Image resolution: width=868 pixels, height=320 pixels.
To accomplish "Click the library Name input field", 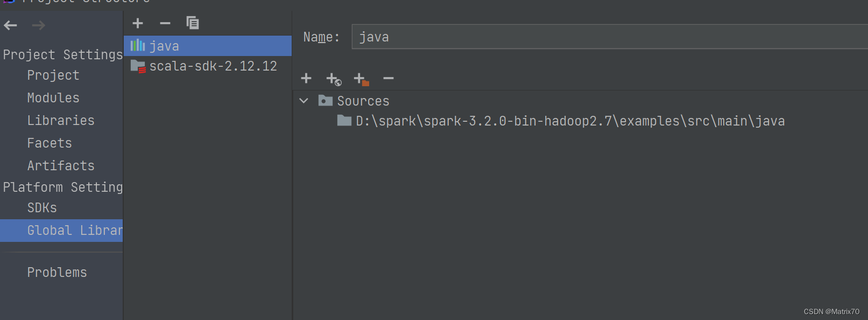I will pyautogui.click(x=608, y=37).
